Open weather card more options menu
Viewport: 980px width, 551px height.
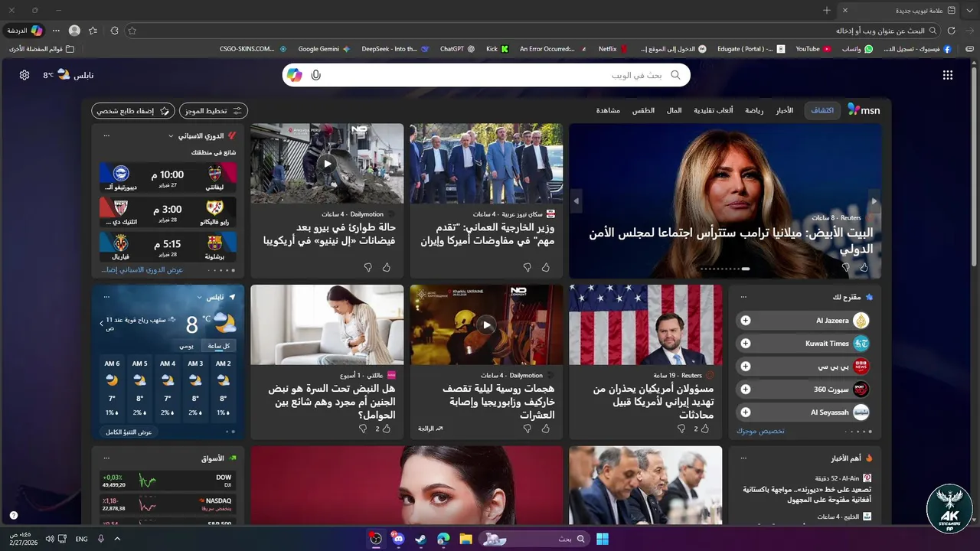pos(106,296)
